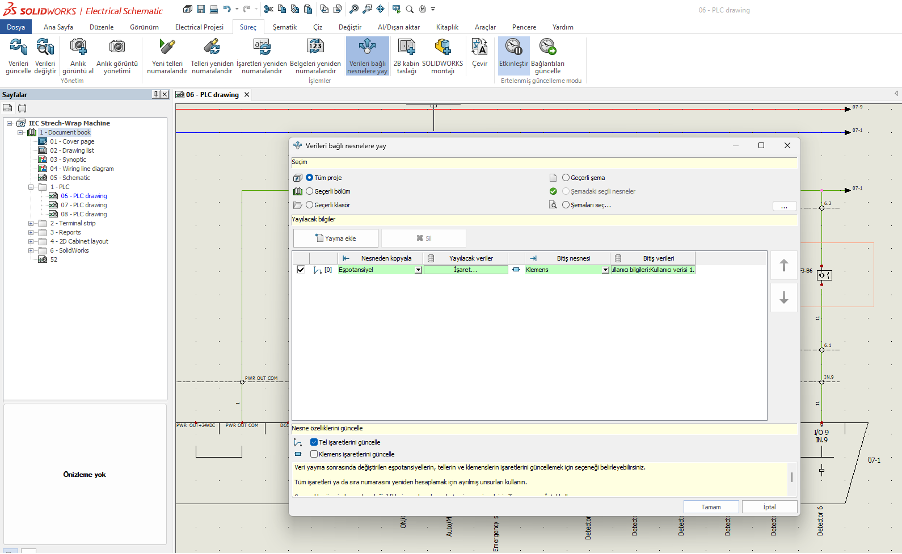
Task: Collapse the '1 - PLC' folder node
Action: tap(31, 187)
